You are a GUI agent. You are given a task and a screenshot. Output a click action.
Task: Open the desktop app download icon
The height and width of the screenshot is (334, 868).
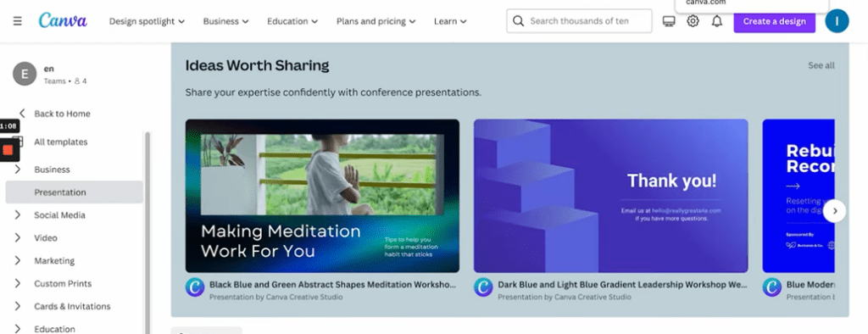669,21
